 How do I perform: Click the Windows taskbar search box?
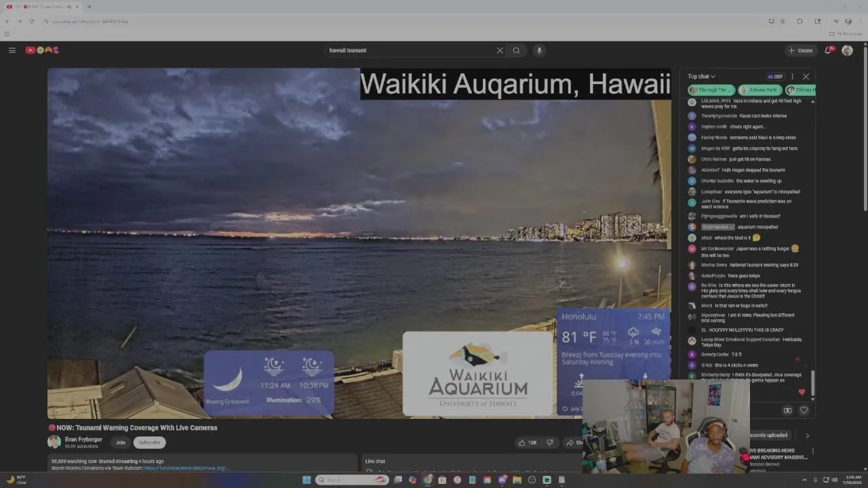coord(352,480)
